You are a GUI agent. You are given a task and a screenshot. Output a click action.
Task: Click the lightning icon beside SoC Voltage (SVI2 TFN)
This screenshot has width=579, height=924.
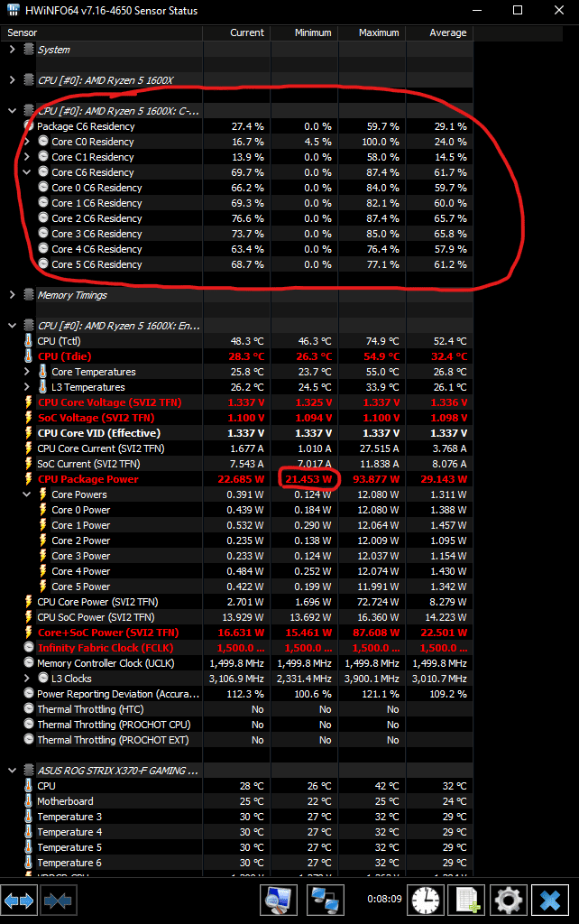pos(28,417)
